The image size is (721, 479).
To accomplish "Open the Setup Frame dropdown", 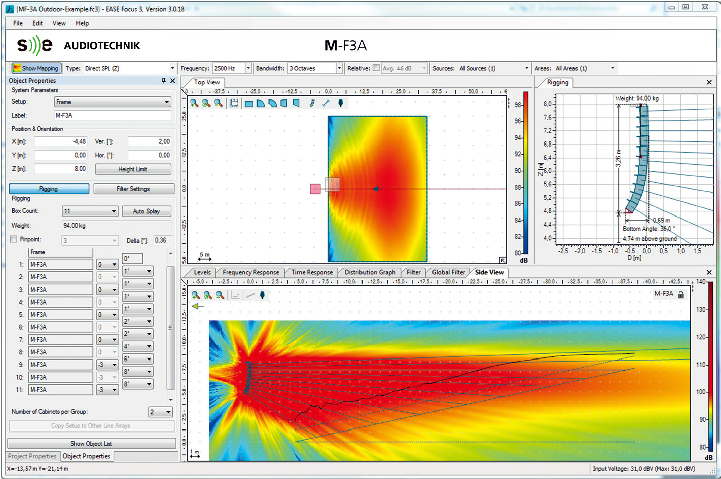I will pos(168,102).
